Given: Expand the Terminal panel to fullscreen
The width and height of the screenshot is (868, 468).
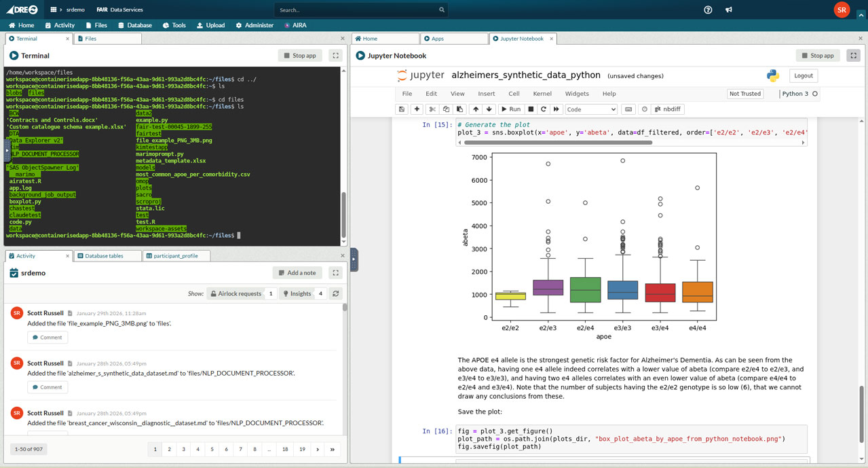Looking at the screenshot, I should tap(335, 56).
